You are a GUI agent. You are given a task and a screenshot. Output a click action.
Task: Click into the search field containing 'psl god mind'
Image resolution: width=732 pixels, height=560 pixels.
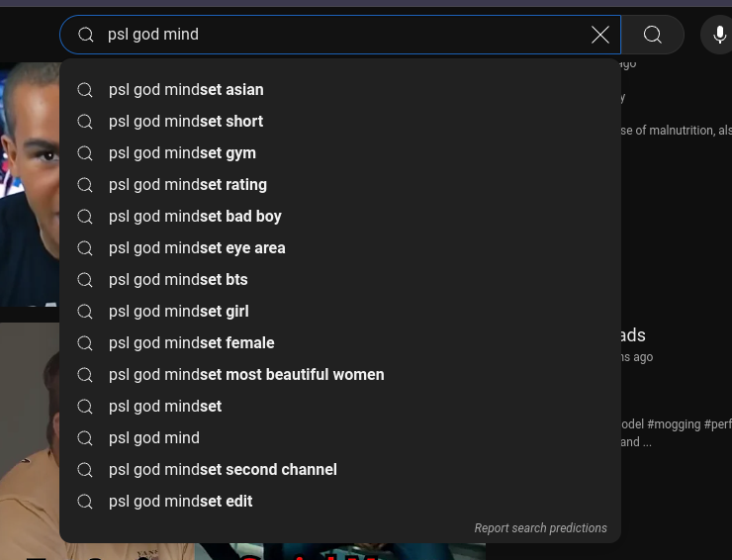[340, 35]
